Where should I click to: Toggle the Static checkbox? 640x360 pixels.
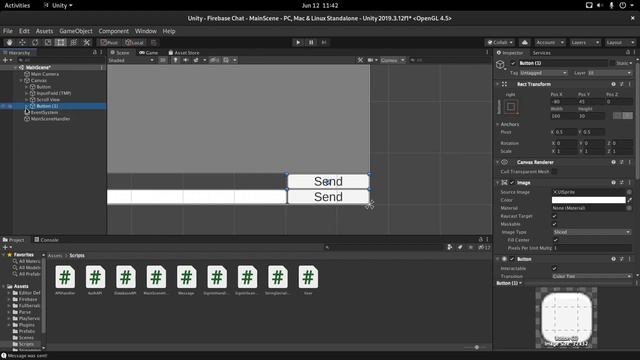coord(612,63)
